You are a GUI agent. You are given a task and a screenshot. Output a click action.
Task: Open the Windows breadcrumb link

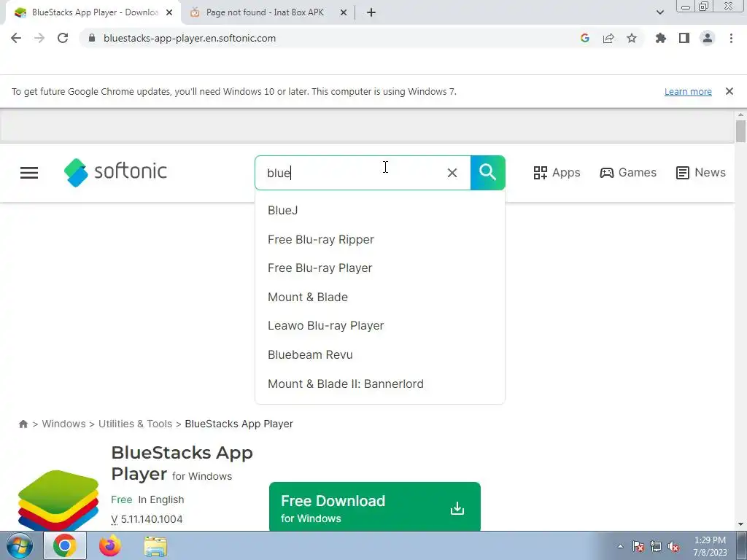pos(64,424)
